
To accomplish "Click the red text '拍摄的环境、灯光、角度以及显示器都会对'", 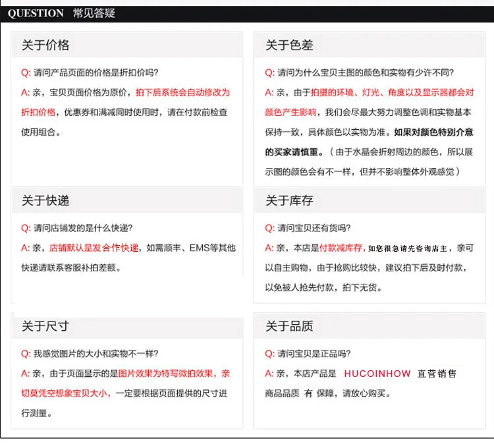I will pyautogui.click(x=393, y=93).
